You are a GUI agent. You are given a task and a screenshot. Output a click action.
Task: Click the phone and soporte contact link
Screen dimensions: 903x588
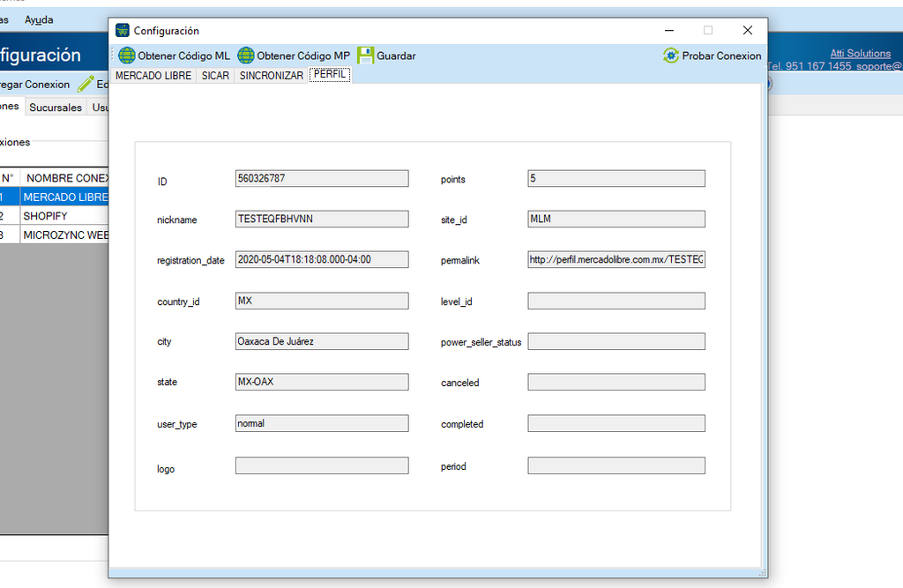(835, 66)
